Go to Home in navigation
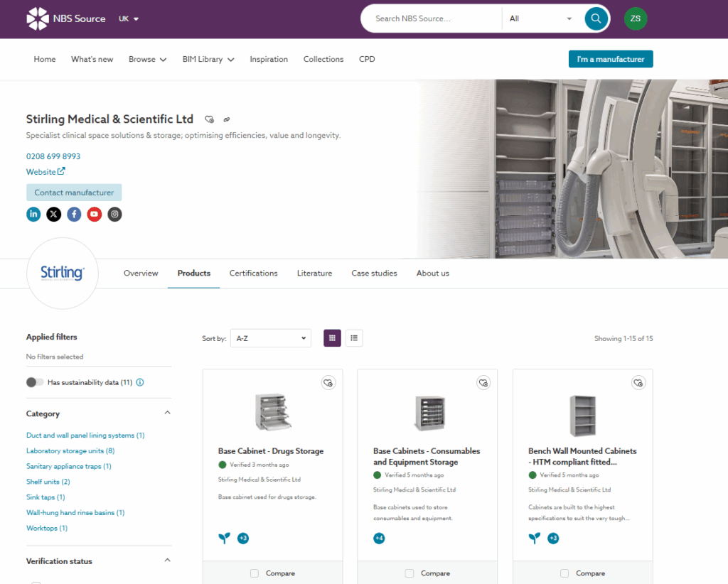 point(45,60)
